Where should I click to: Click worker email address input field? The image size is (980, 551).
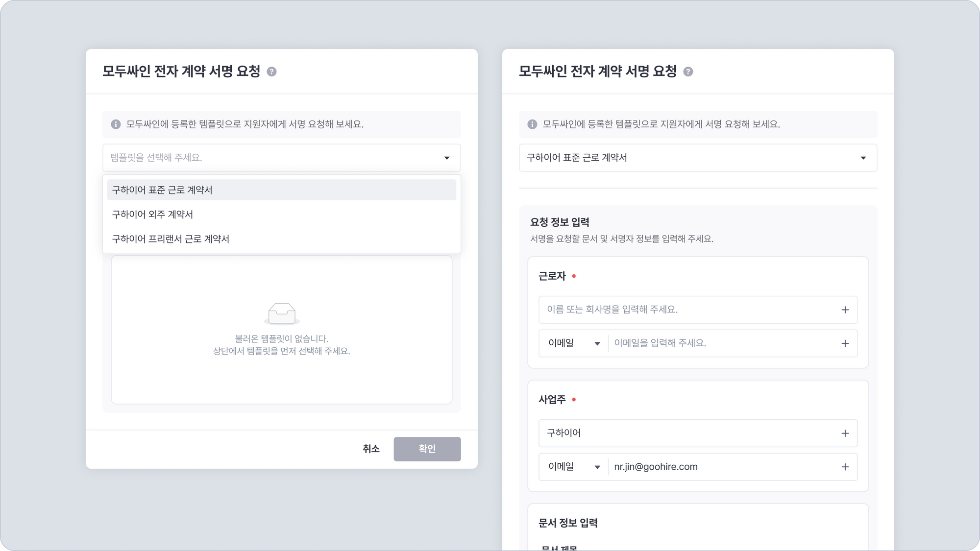[x=720, y=344]
